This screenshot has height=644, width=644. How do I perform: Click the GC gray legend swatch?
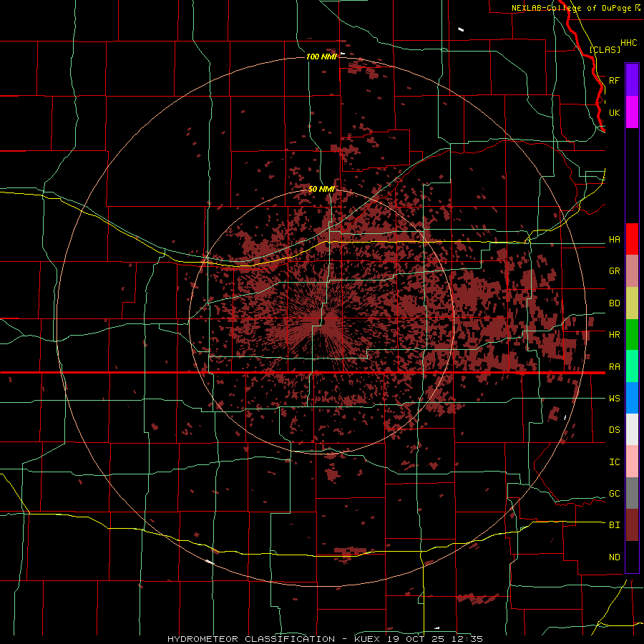[632, 493]
